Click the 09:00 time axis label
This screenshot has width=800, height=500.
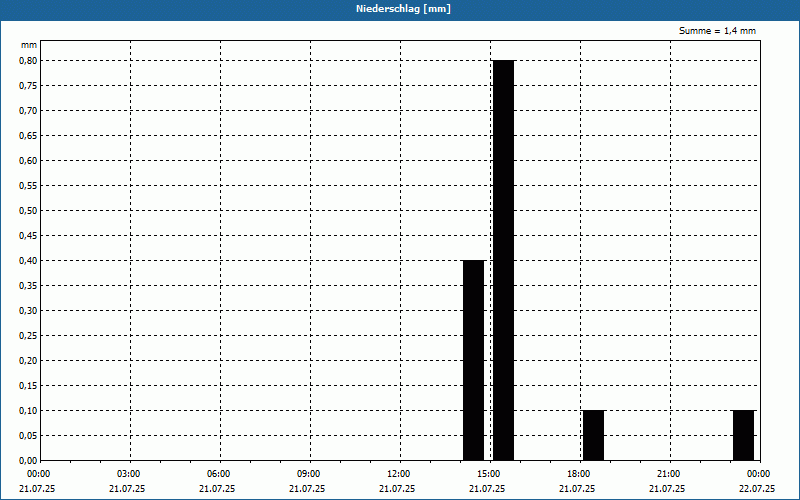coord(309,474)
